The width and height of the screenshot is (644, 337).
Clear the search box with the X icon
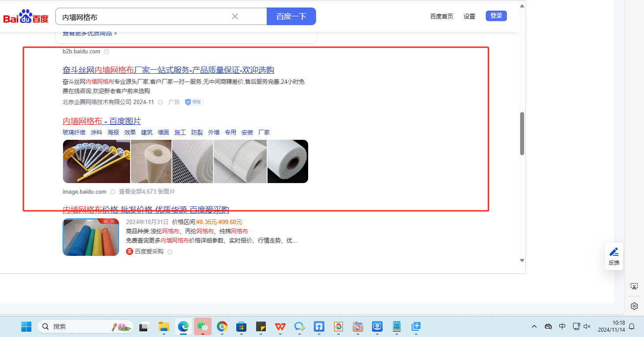point(235,16)
